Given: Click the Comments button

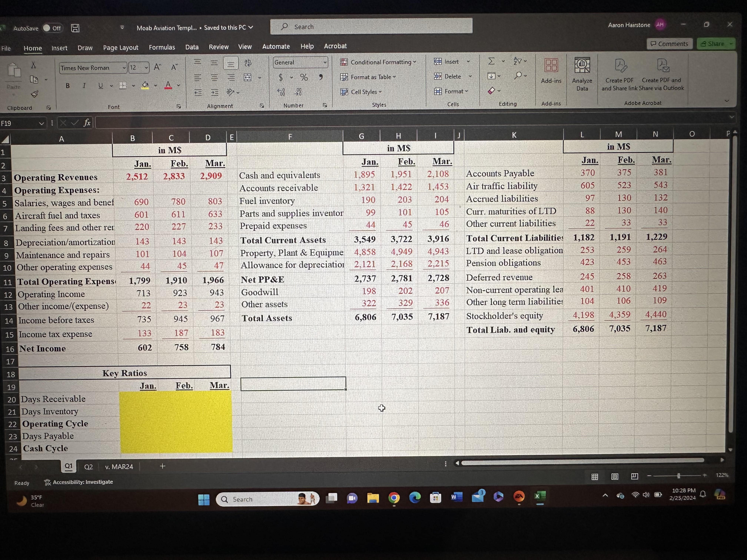Looking at the screenshot, I should (669, 44).
